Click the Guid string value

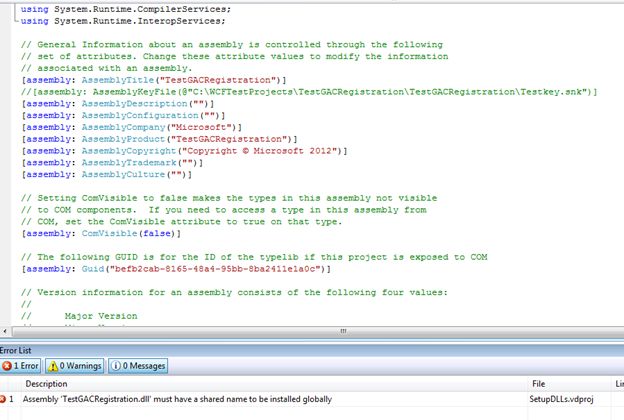tap(217, 269)
